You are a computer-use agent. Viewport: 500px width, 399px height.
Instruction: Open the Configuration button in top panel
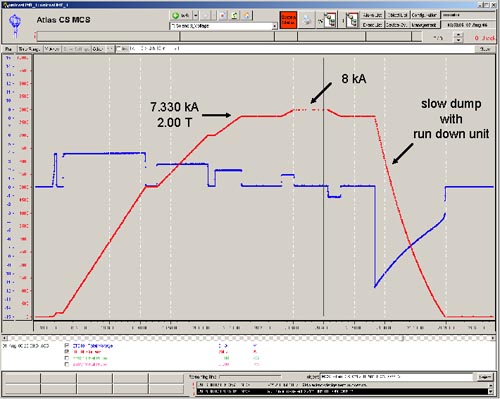click(424, 15)
